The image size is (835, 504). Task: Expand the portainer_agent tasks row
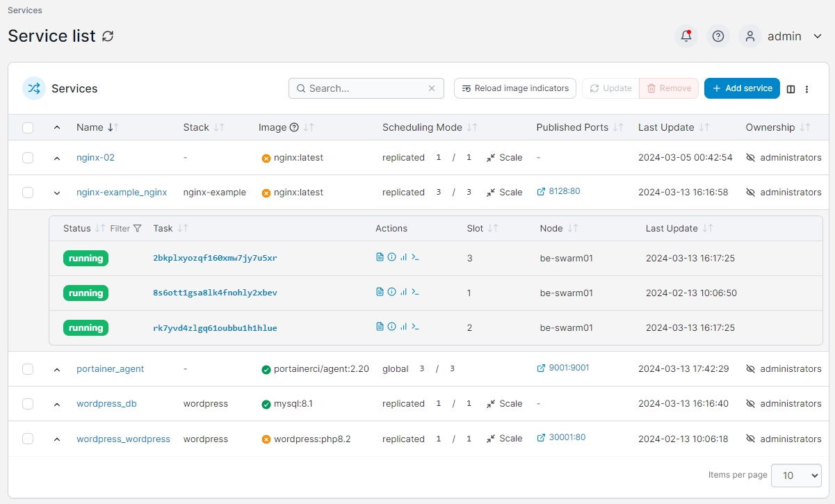(57, 369)
